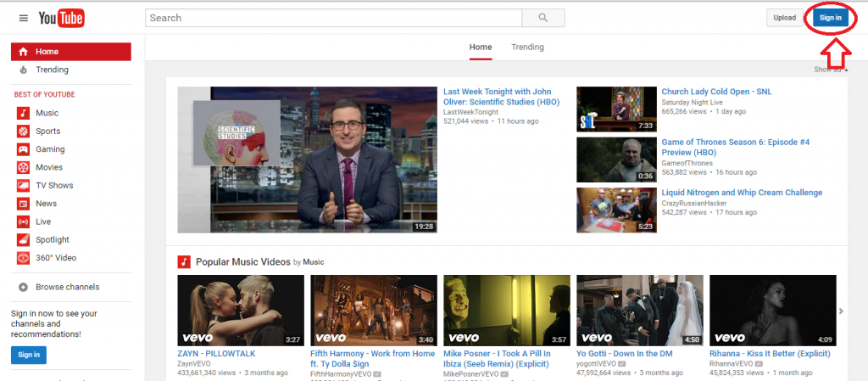The width and height of the screenshot is (868, 381).
Task: Play the Rihanna Kiss It Better thumbnail
Action: [x=773, y=311]
